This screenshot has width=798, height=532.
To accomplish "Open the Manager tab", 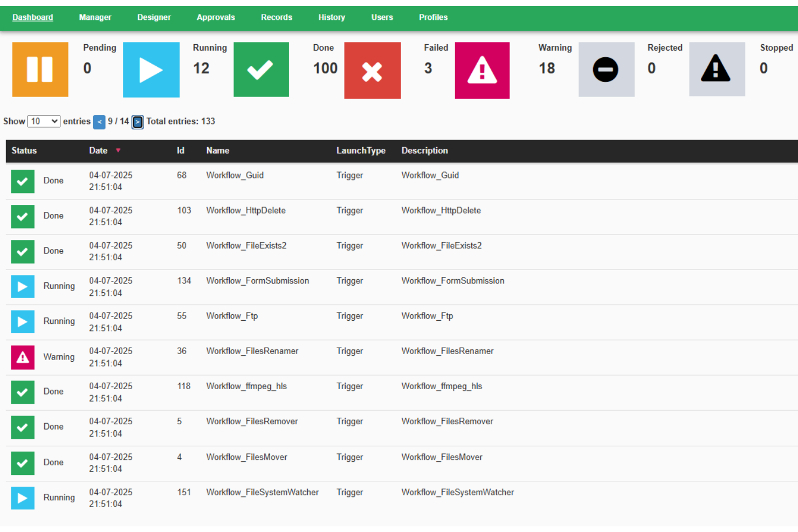I will click(95, 17).
